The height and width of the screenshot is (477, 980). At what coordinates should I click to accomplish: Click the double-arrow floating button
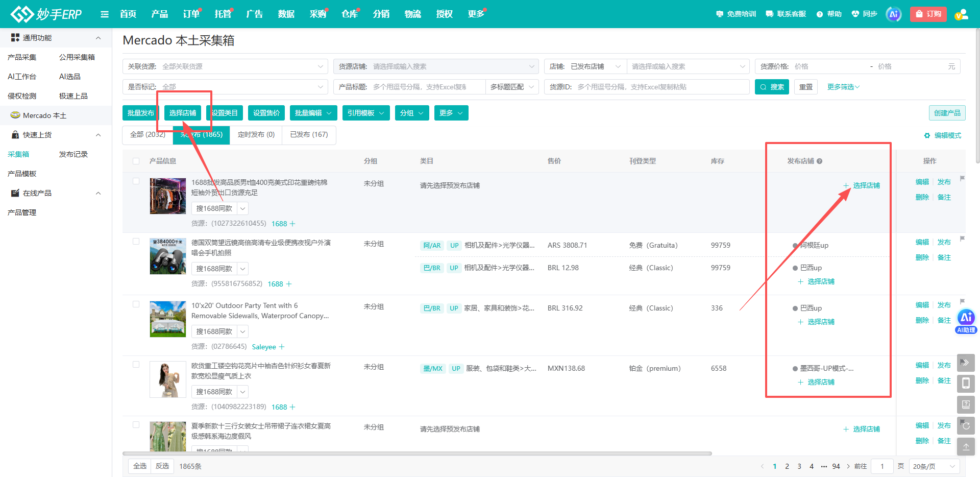(x=966, y=363)
